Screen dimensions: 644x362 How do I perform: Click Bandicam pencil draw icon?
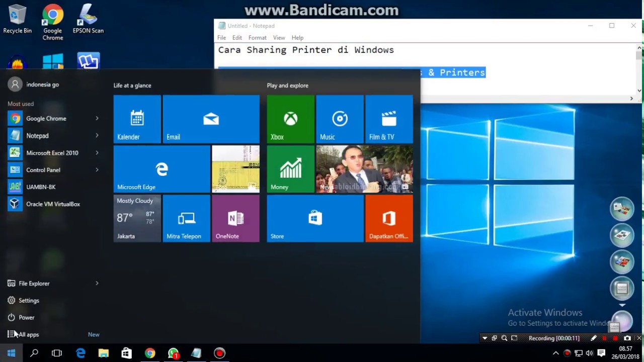(594, 338)
